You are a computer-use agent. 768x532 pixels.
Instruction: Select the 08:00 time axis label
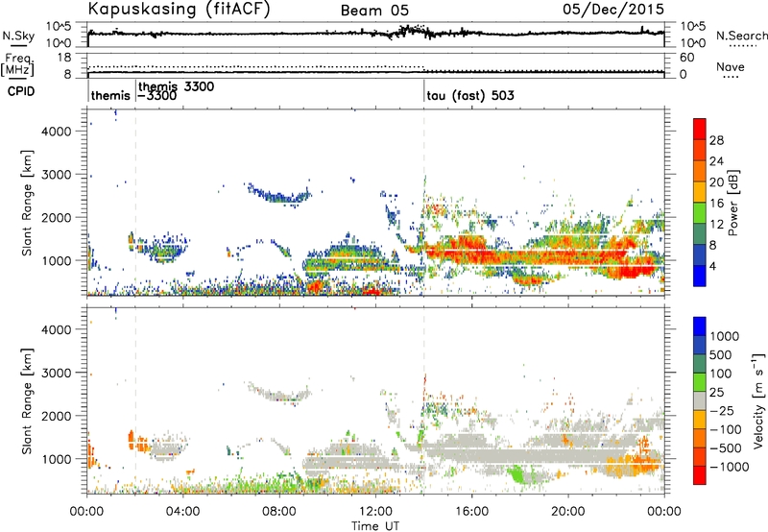[x=279, y=512]
